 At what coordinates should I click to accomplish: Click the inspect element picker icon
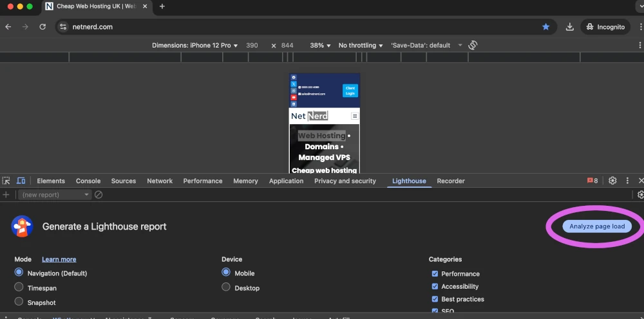[x=6, y=181]
